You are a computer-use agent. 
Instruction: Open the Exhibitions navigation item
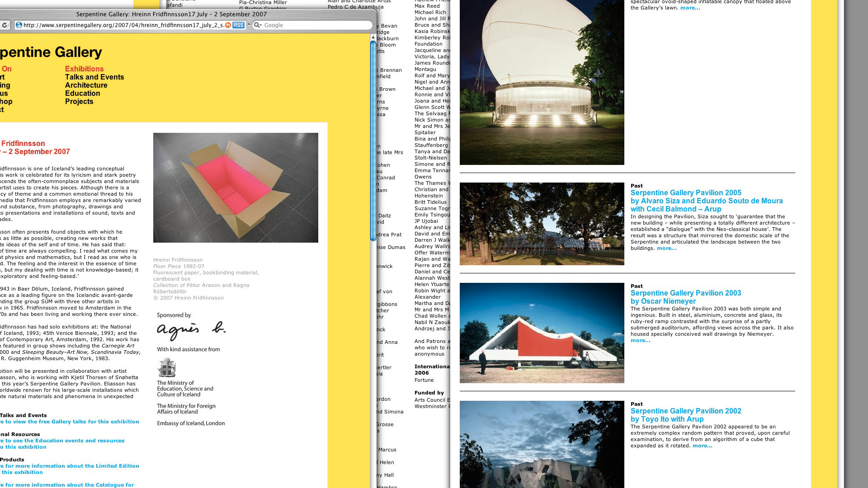[84, 69]
